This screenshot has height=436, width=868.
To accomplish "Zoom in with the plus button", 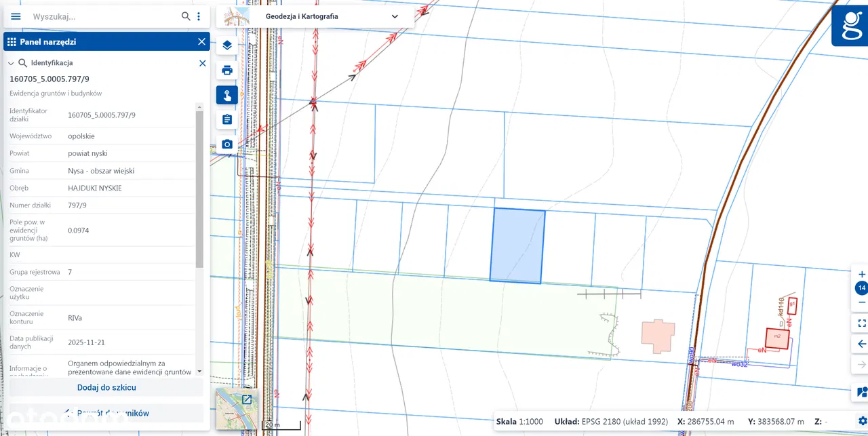I will coord(862,275).
